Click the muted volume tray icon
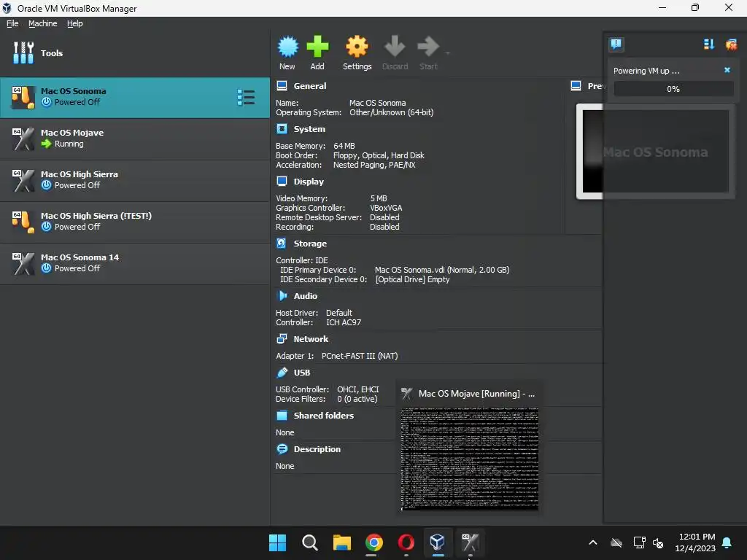Image resolution: width=747 pixels, height=560 pixels. (658, 542)
